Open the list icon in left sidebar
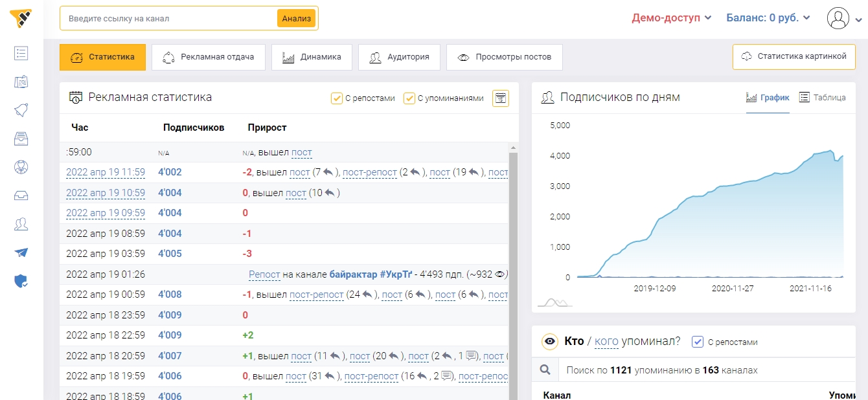The width and height of the screenshot is (868, 400). (x=21, y=53)
